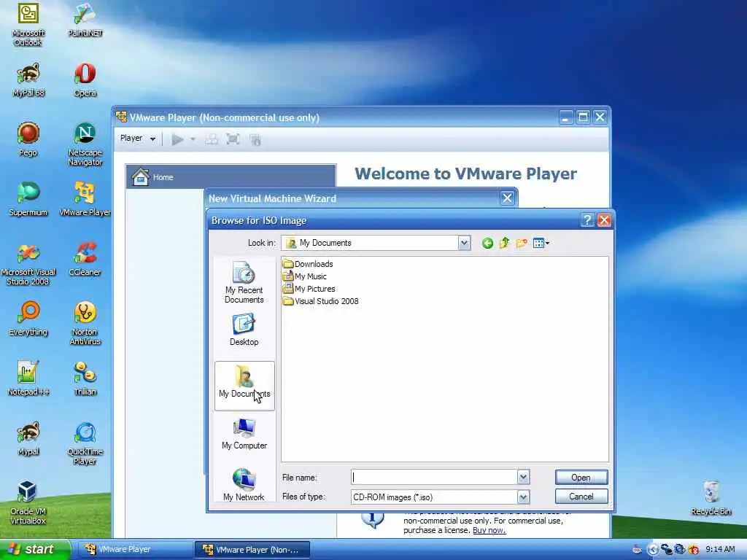The width and height of the screenshot is (747, 560).
Task: Click the Open button
Action: click(581, 477)
